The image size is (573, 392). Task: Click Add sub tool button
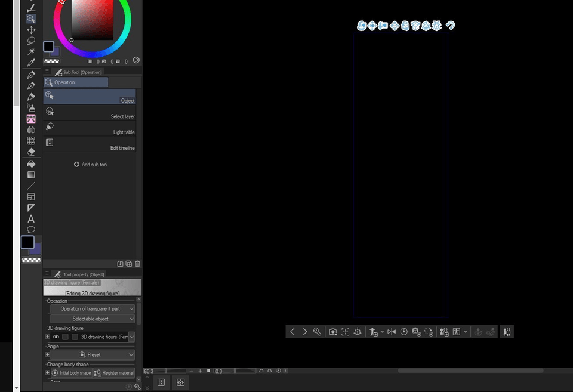click(x=91, y=165)
